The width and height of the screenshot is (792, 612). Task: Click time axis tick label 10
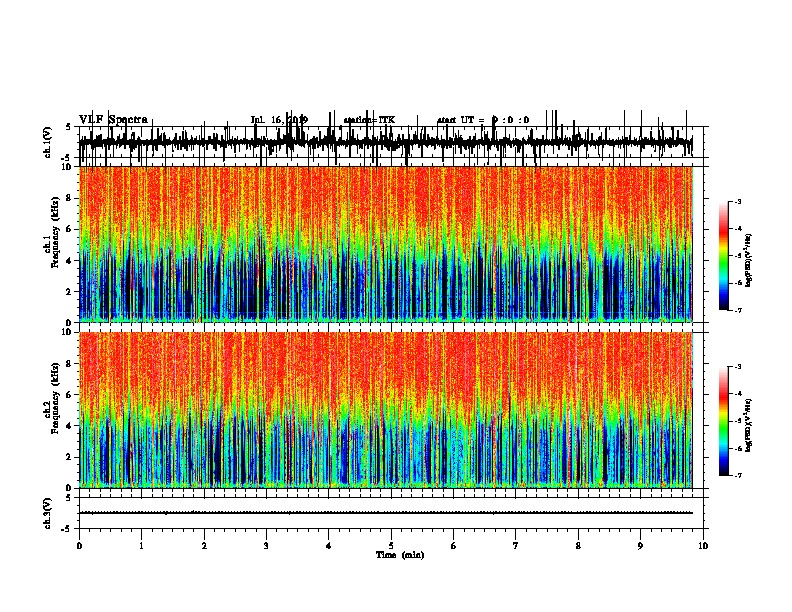(x=703, y=546)
